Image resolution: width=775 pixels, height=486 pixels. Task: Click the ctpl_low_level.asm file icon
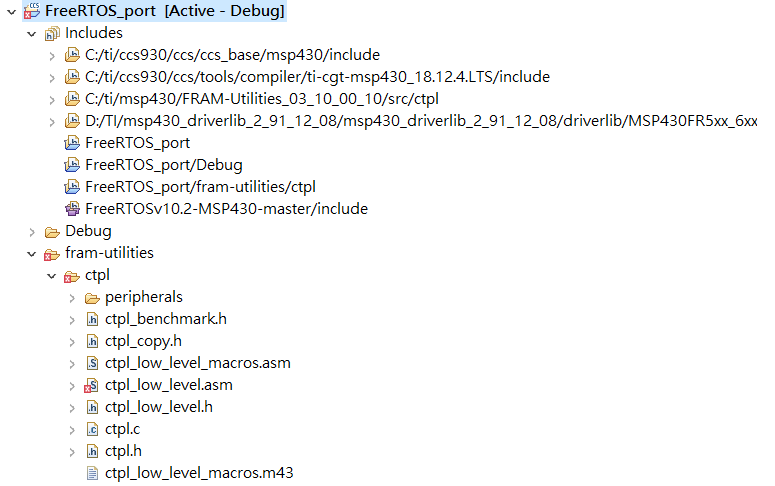pos(92,385)
